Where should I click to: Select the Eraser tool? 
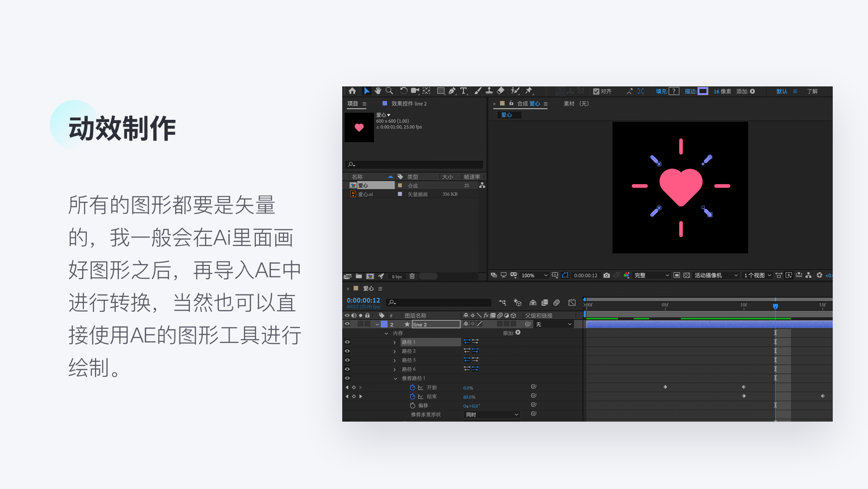click(x=500, y=91)
